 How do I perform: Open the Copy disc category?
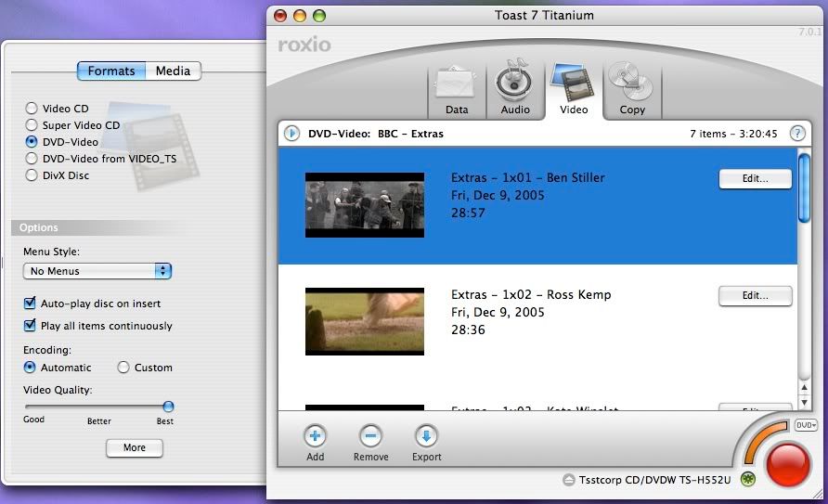(x=631, y=90)
